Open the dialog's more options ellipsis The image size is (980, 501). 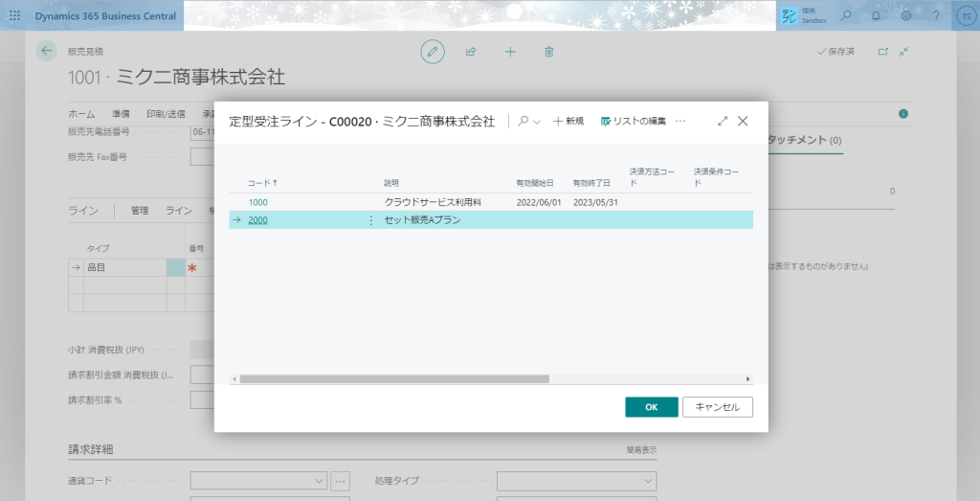(x=680, y=122)
